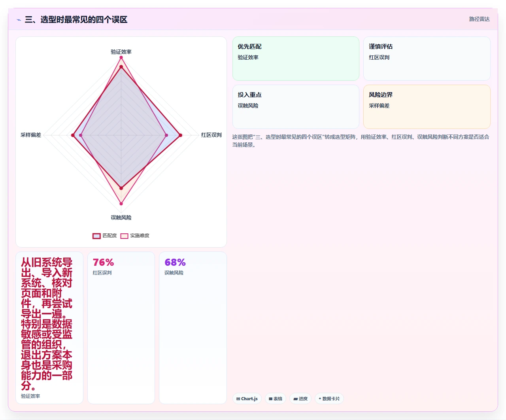The width and height of the screenshot is (506, 420).
Task: Click the 匹配度 legend color box
Action: 96,236
